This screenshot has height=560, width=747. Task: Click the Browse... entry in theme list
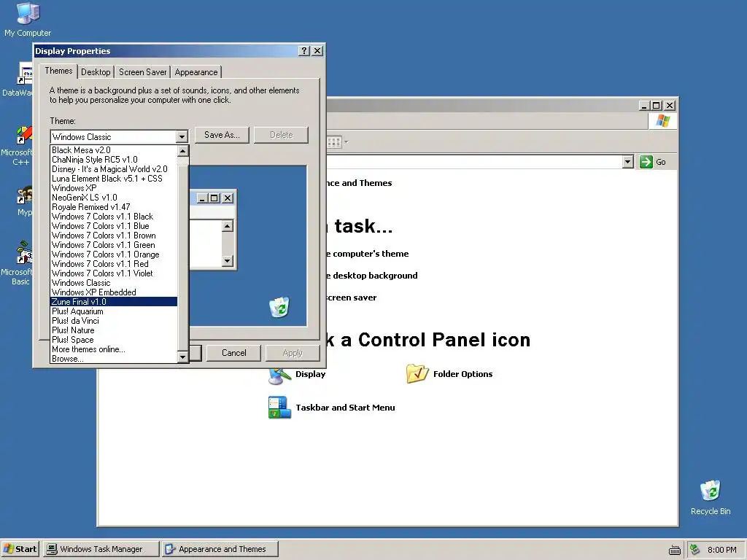pos(114,359)
